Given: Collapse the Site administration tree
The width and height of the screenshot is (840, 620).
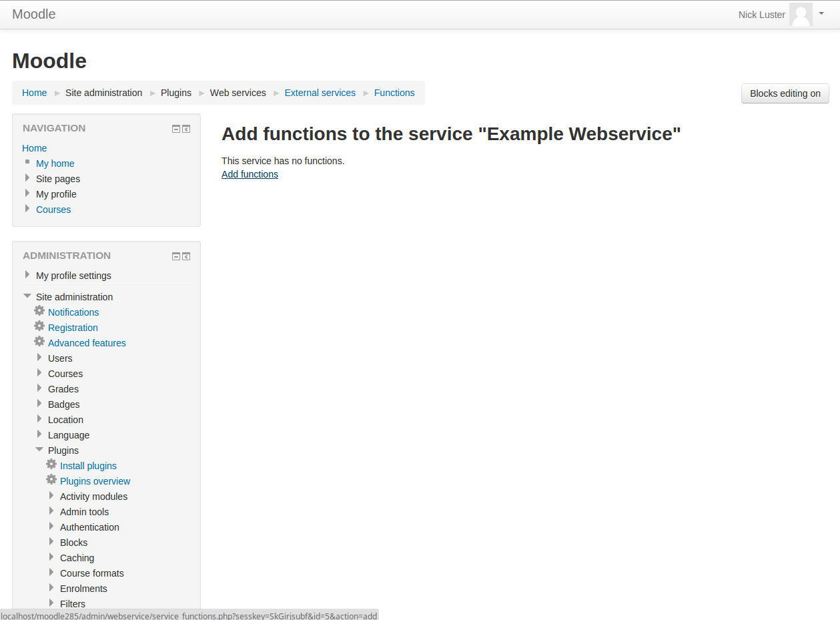Looking at the screenshot, I should (27, 296).
